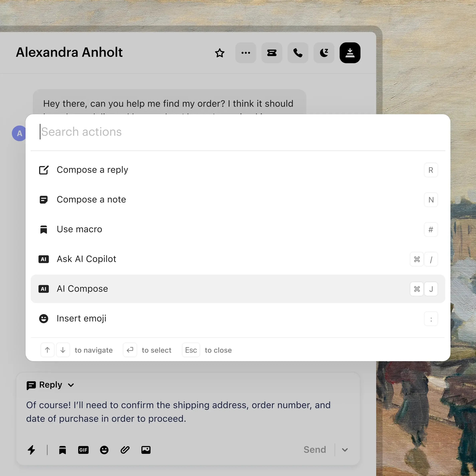Click the Send button
Viewport: 476px width, 476px height.
(x=315, y=449)
